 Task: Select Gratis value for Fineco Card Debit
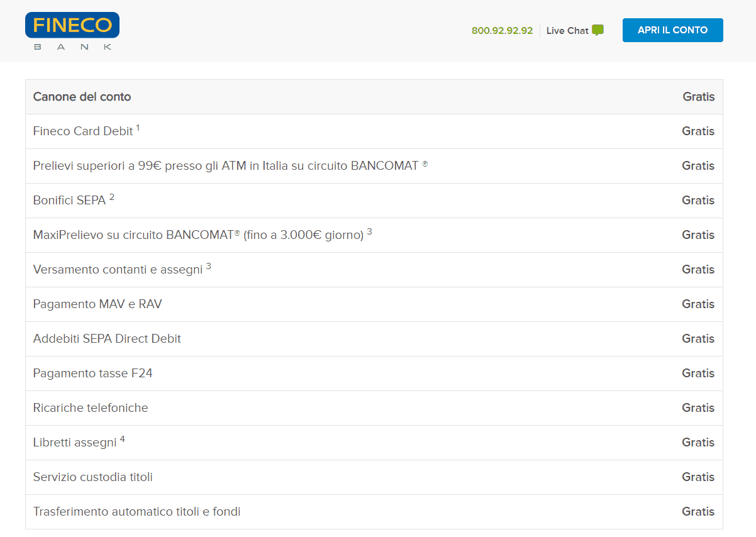pos(699,131)
